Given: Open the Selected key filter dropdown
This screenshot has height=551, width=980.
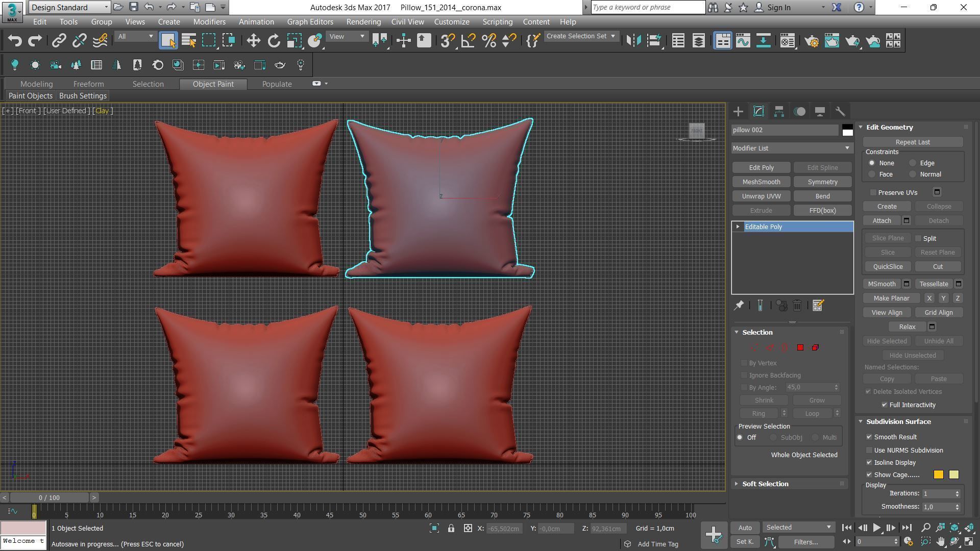Looking at the screenshot, I should coord(798,528).
